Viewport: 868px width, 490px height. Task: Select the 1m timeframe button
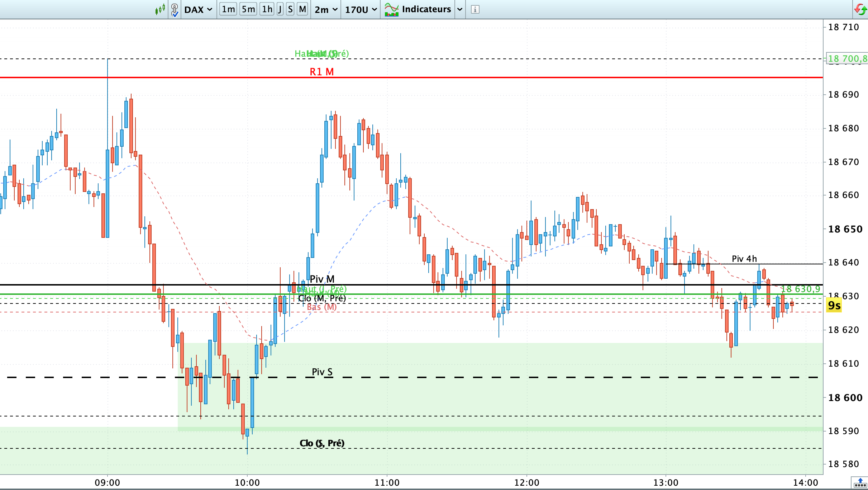coord(228,9)
